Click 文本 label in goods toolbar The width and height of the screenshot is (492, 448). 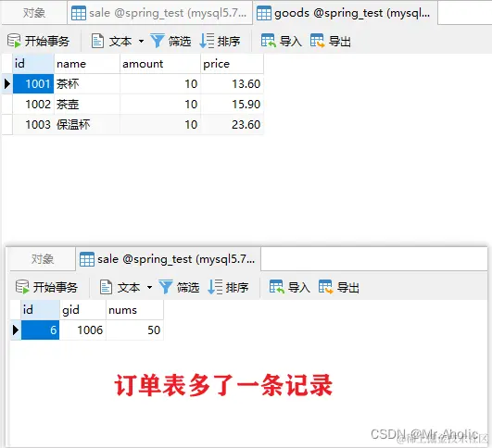point(120,41)
